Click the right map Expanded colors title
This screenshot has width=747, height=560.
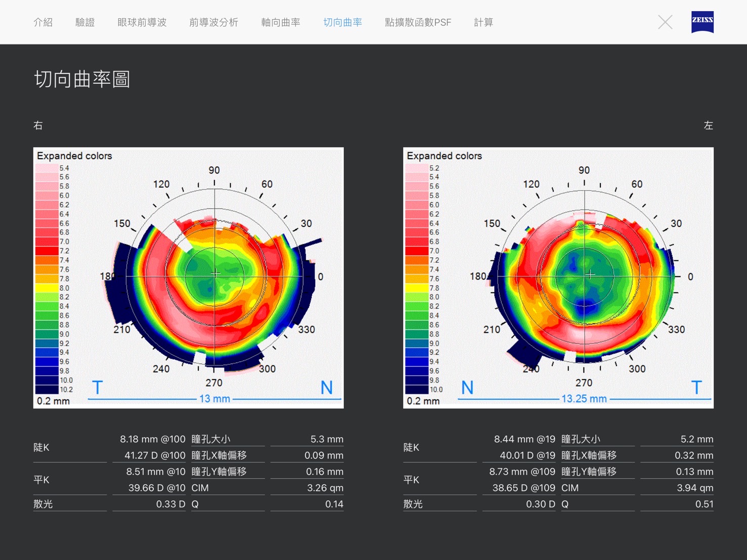(74, 156)
